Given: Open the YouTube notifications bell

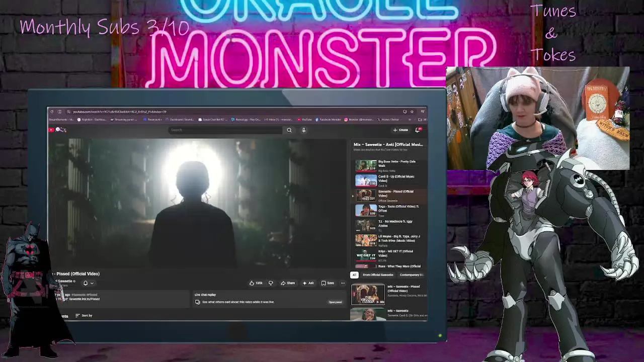Looking at the screenshot, I should pos(418,130).
